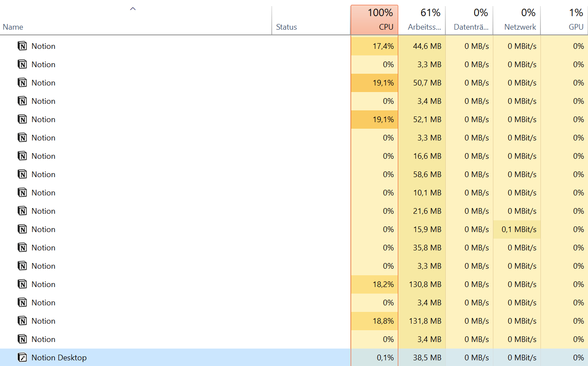Screen dimensions: 588x366
Task: Click the Notion icon beside the 58,6 MB process
Action: point(22,174)
